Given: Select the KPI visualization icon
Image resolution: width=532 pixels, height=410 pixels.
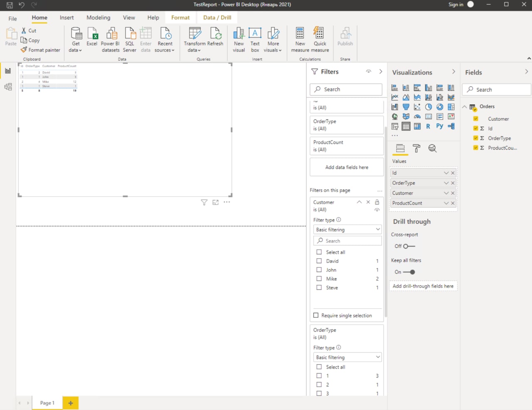Looking at the screenshot, I should coord(451,116).
